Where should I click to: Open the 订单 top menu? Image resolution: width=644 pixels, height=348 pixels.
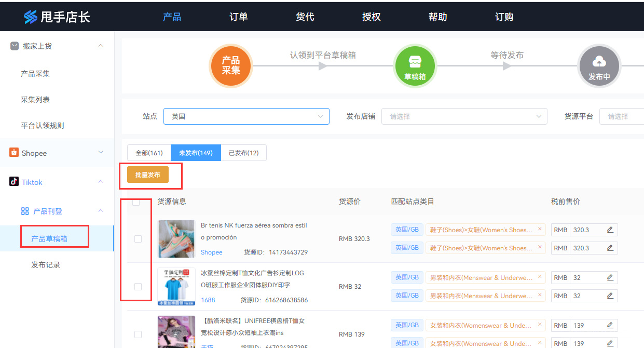(238, 17)
